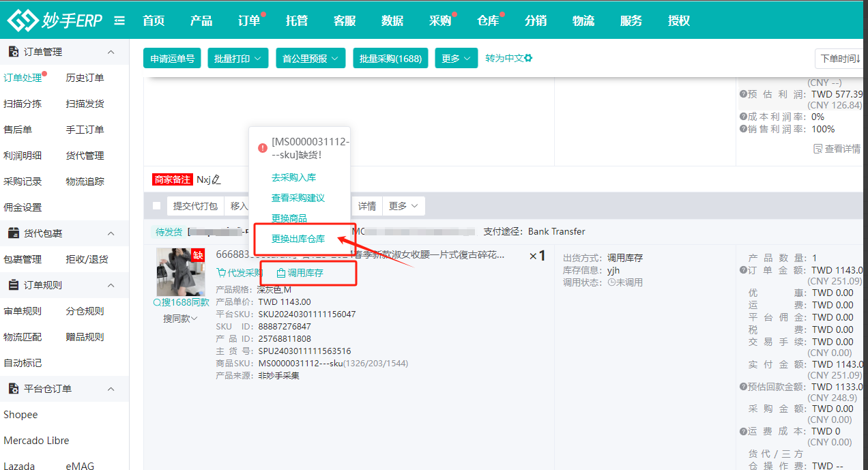Viewport: 868px width, 470px height.
Task: Edit merchant note Nxj via pencil icon
Action: pos(216,179)
